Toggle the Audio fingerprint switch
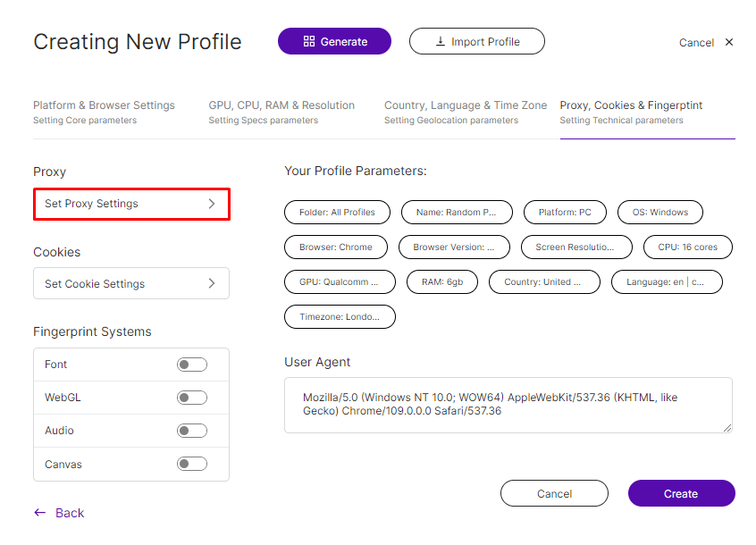 (192, 431)
